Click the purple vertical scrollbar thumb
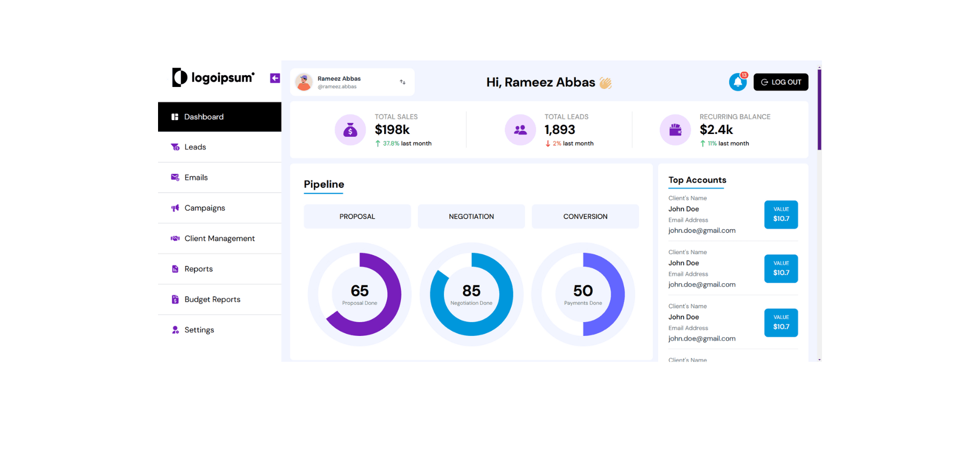980x452 pixels. coord(819,109)
